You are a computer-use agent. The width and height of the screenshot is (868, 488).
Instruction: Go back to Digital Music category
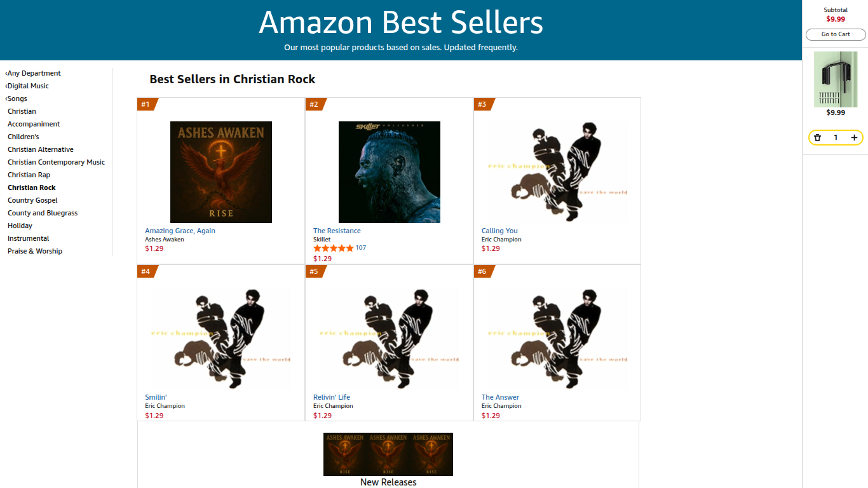point(27,86)
